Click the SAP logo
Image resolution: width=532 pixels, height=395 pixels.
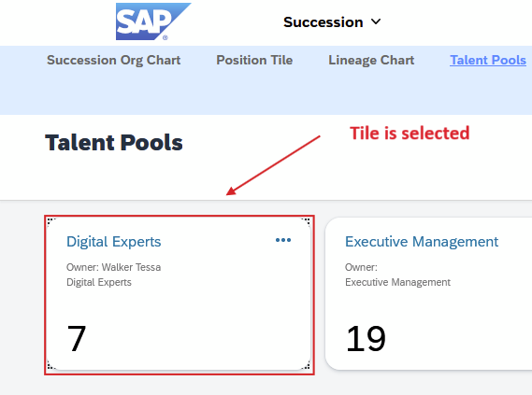click(x=153, y=21)
